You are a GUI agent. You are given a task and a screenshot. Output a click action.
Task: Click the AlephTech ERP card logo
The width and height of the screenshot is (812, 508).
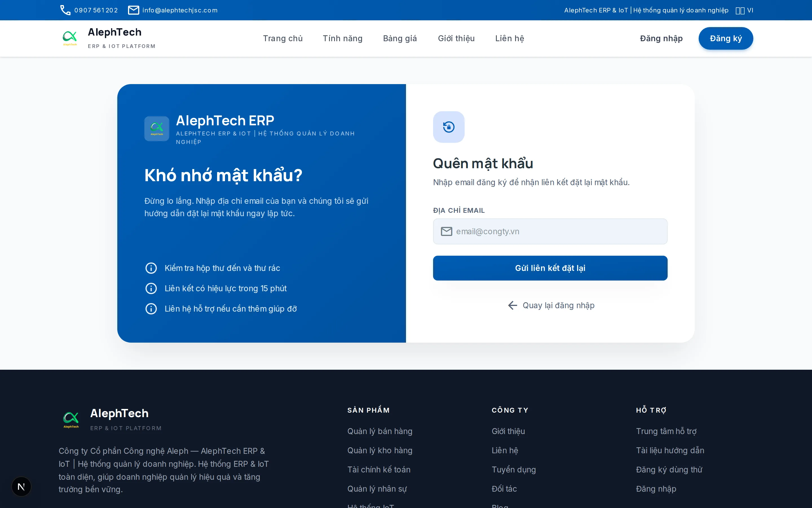(157, 129)
